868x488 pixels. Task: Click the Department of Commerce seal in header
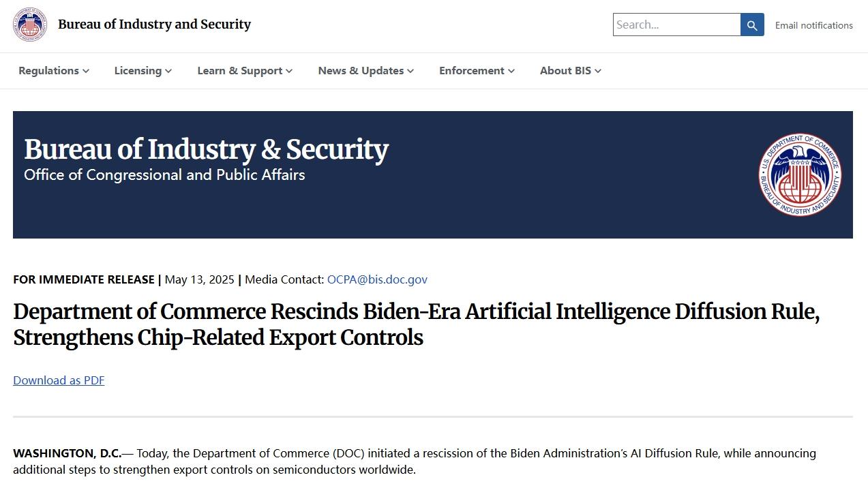[x=30, y=25]
